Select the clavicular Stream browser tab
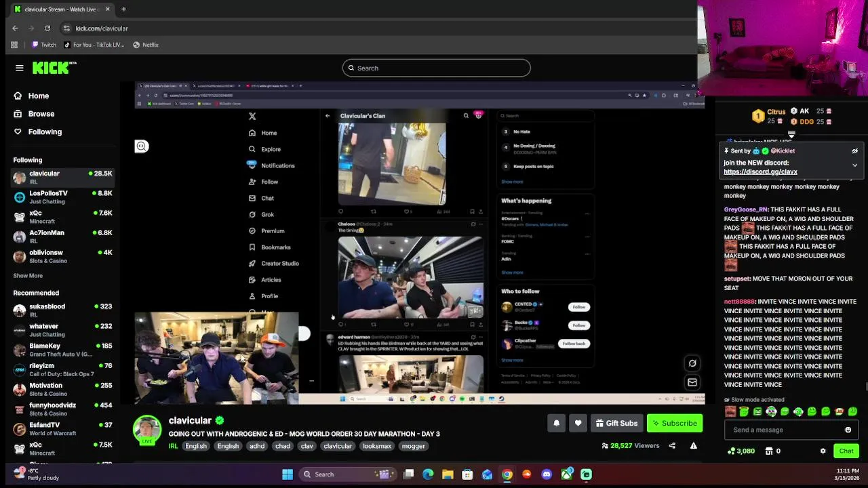This screenshot has height=488, width=868. [x=61, y=9]
